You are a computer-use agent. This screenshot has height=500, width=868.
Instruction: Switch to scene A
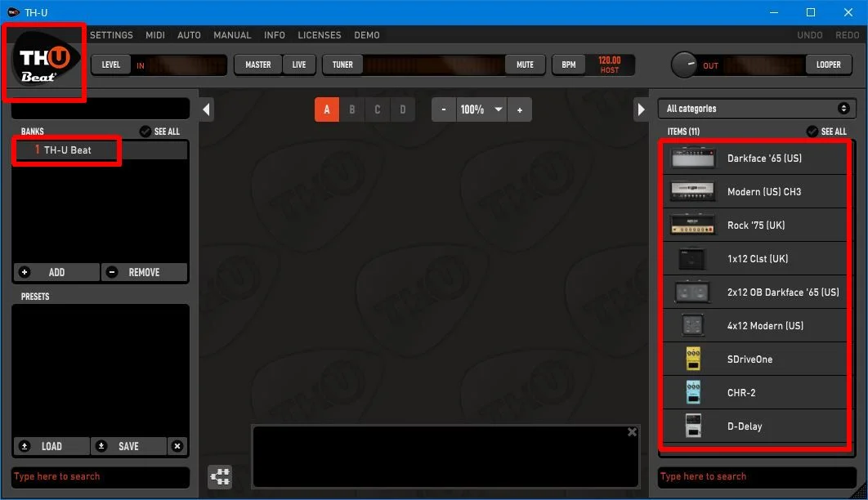tap(327, 109)
